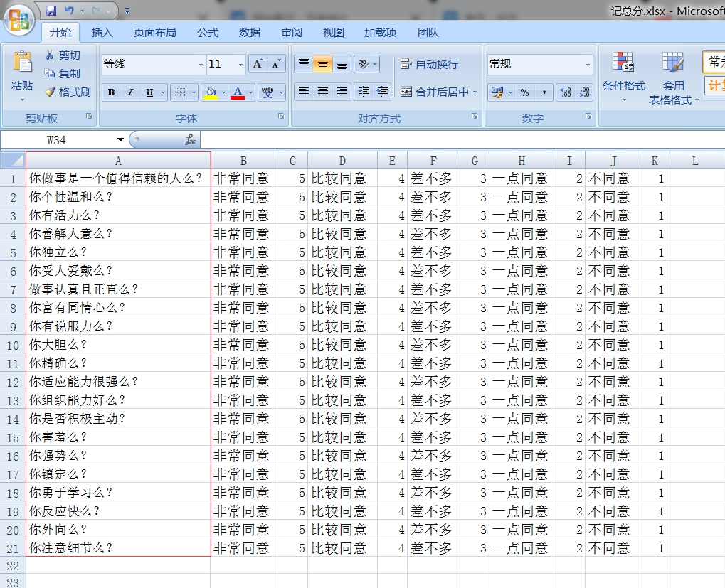Toggle auto wrap text (自动换行)
Screen dimensions: 725x588
(429, 64)
